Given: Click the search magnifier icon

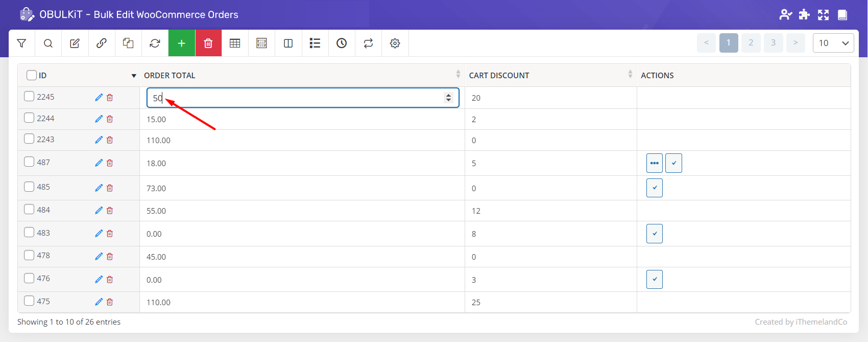Looking at the screenshot, I should tap(48, 43).
